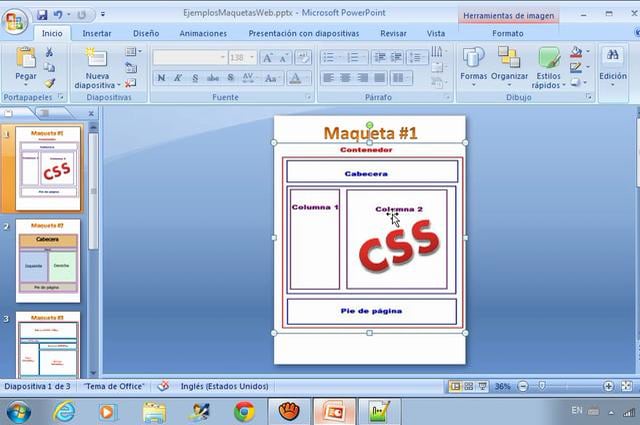Close the slides pane with the x
This screenshot has width=640, height=425.
[x=91, y=113]
